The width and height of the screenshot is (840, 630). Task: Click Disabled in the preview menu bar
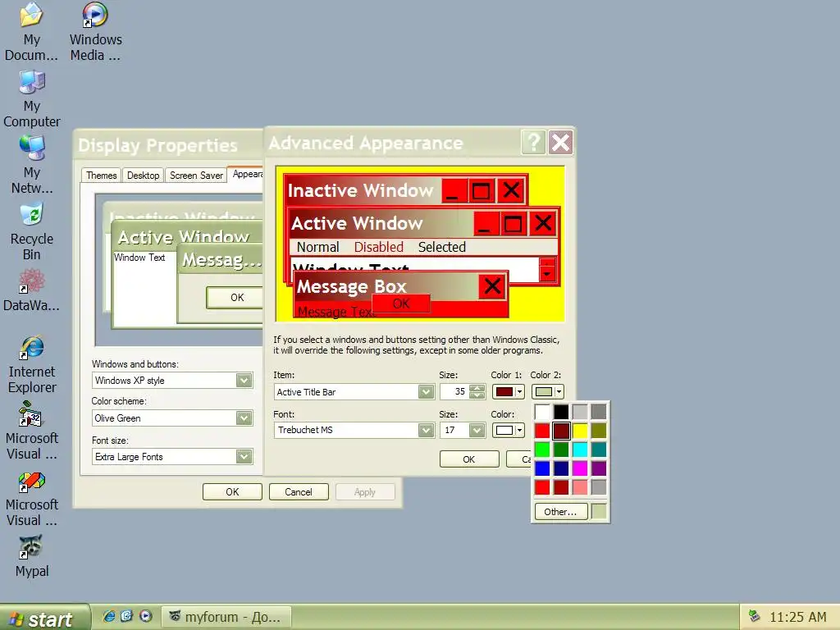(379, 247)
